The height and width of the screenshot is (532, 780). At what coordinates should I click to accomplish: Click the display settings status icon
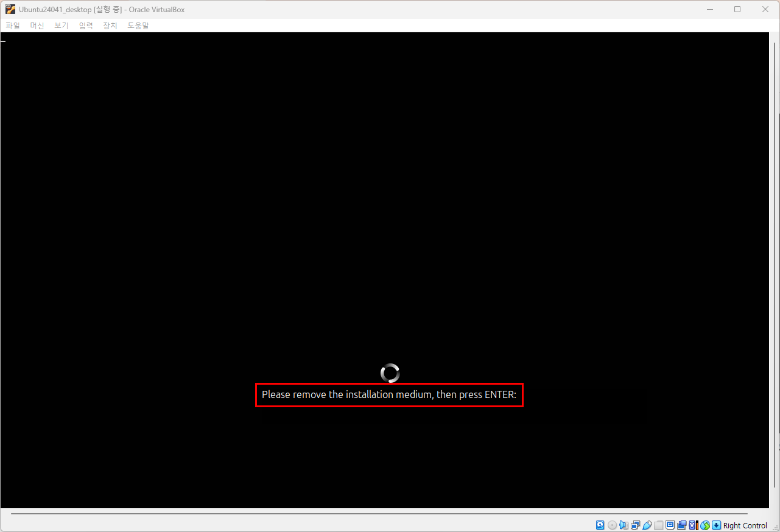[x=670, y=525]
